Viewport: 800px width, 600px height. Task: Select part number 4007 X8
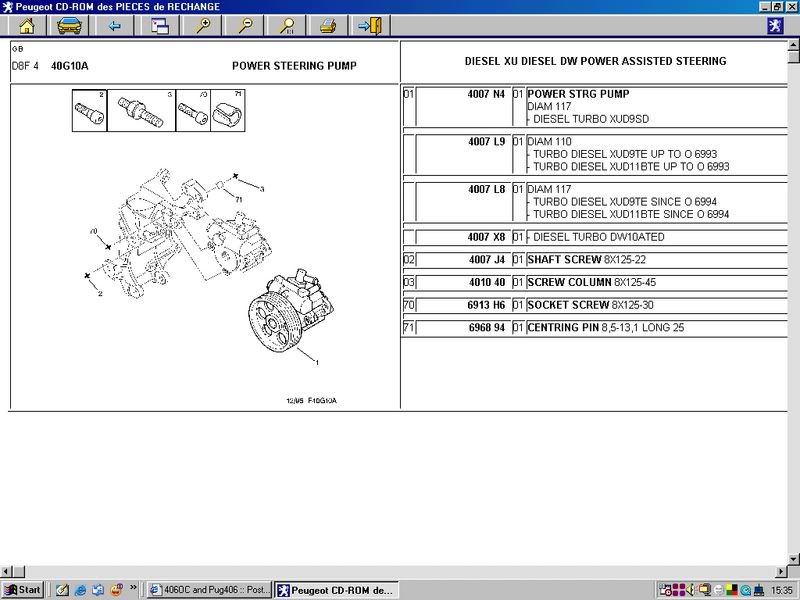coord(486,237)
